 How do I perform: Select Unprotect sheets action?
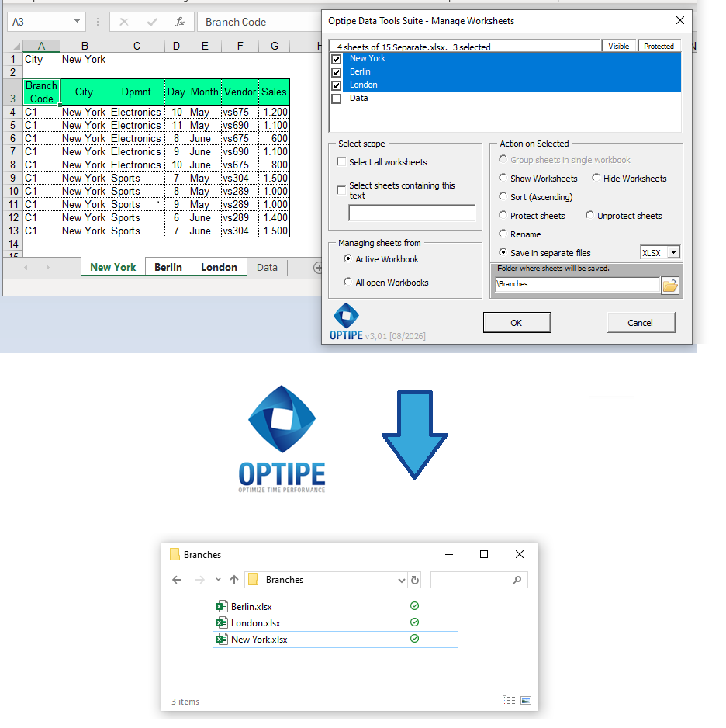tap(589, 215)
